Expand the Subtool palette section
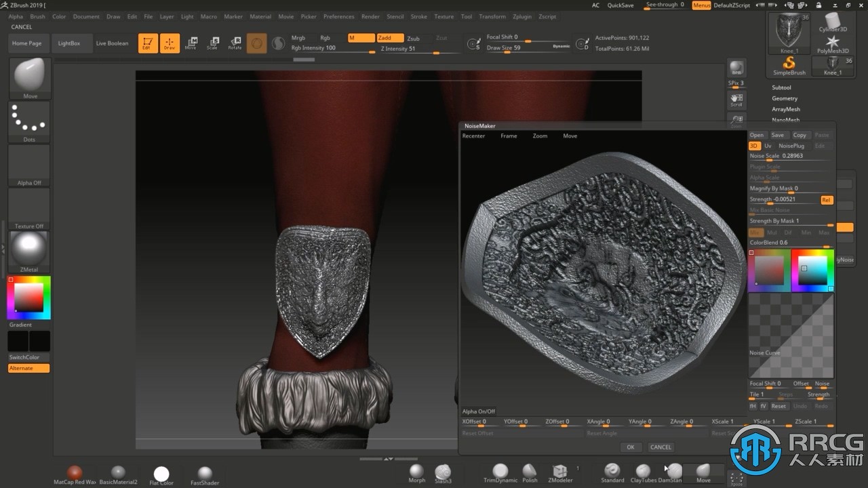This screenshot has height=488, width=868. (x=781, y=87)
